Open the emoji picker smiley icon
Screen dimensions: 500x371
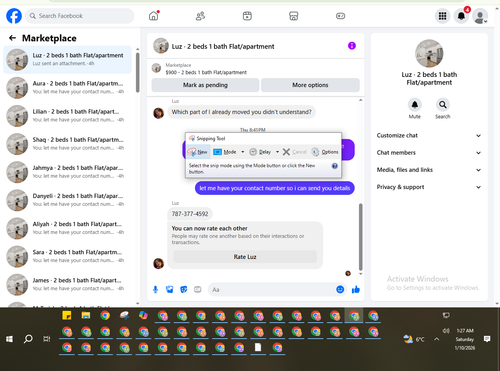(340, 289)
